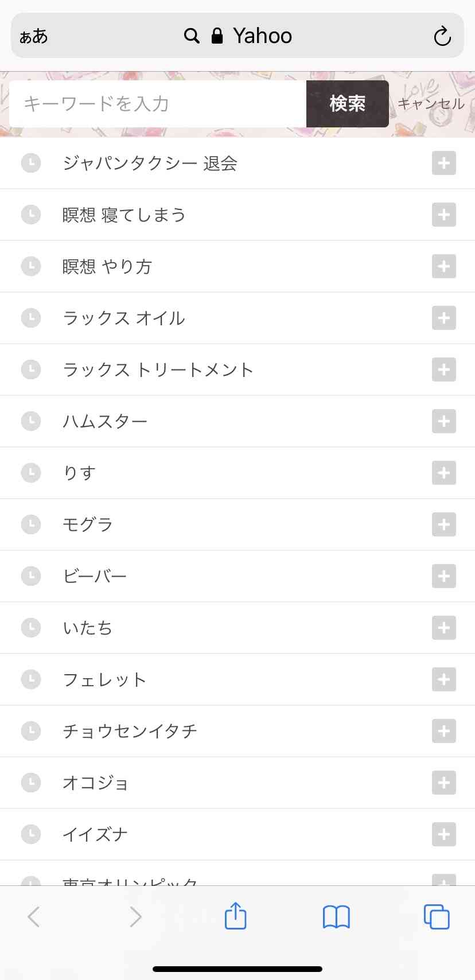Tap the plus icon next to イイズナ

[443, 834]
